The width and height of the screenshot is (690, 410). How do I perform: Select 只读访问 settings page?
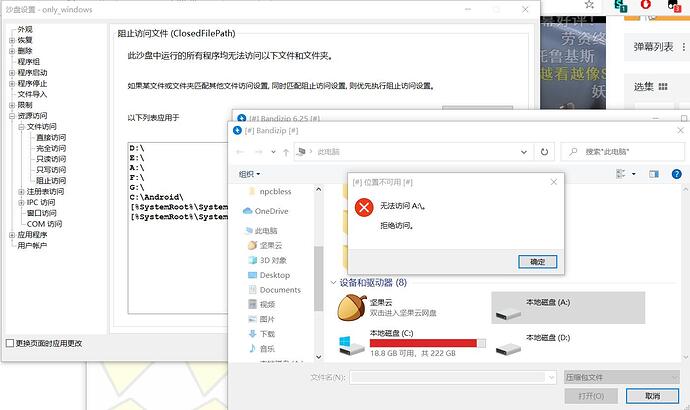click(51, 159)
